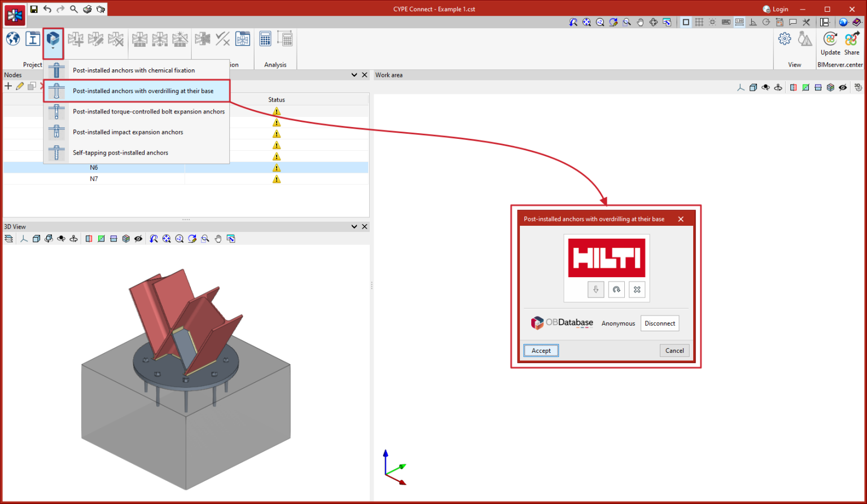Collapse the Nodes panel with its chevron
The height and width of the screenshot is (504, 867).
[354, 74]
